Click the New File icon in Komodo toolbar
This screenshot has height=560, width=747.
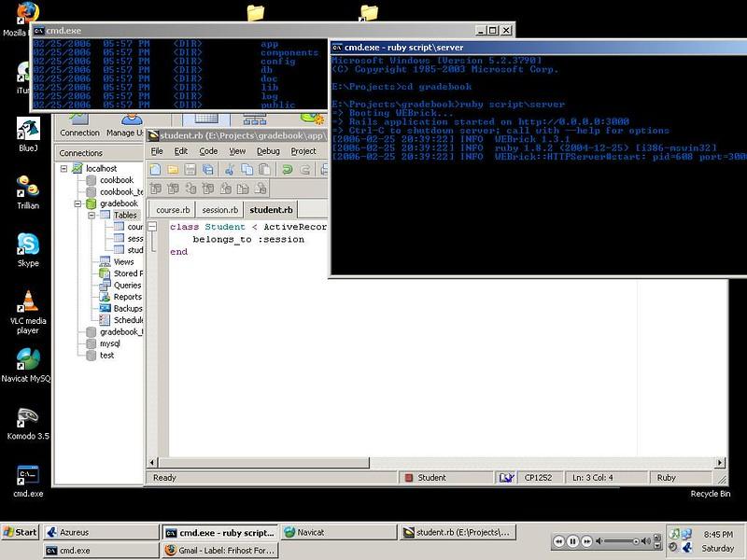pyautogui.click(x=156, y=169)
